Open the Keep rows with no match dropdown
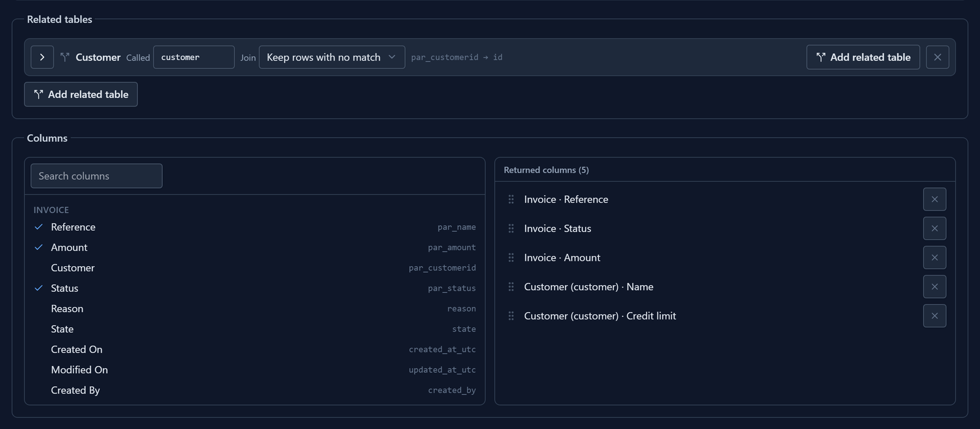The width and height of the screenshot is (980, 429). pos(332,57)
